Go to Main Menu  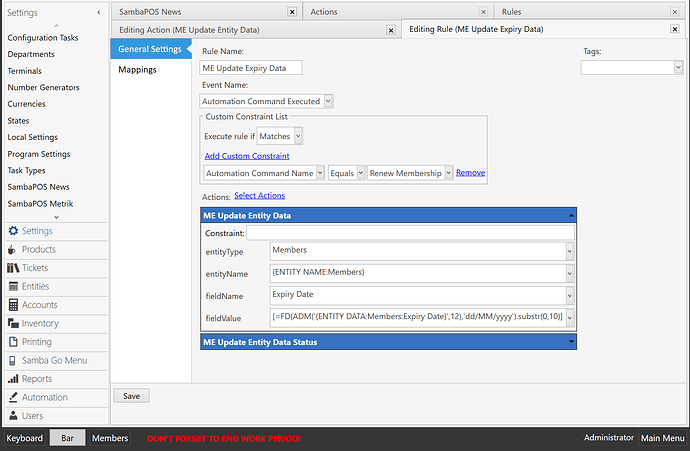click(x=662, y=438)
